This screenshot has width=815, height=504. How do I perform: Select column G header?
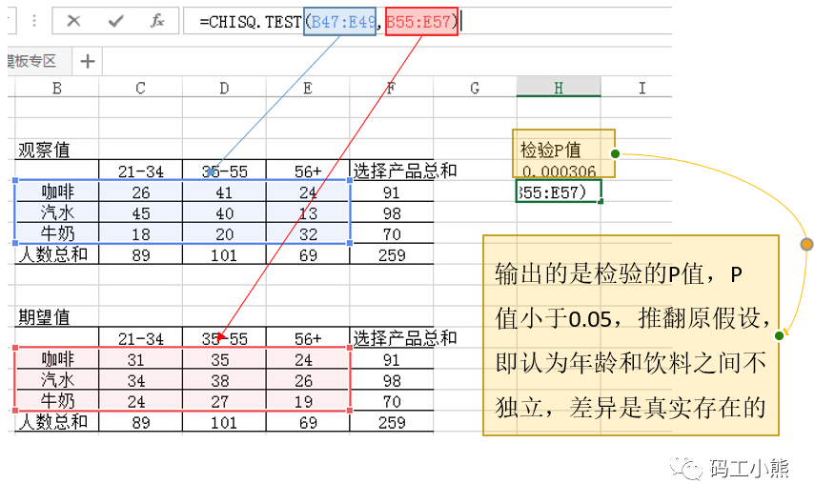(x=475, y=89)
